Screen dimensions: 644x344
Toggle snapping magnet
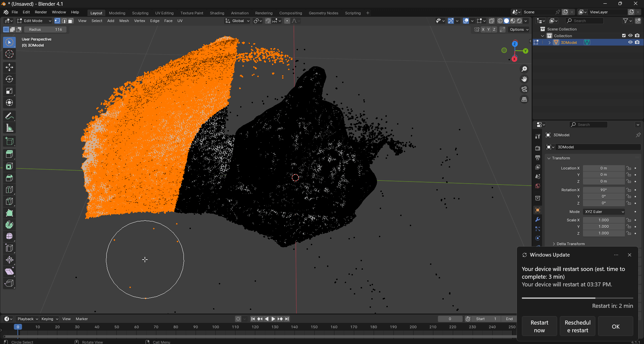click(x=268, y=21)
